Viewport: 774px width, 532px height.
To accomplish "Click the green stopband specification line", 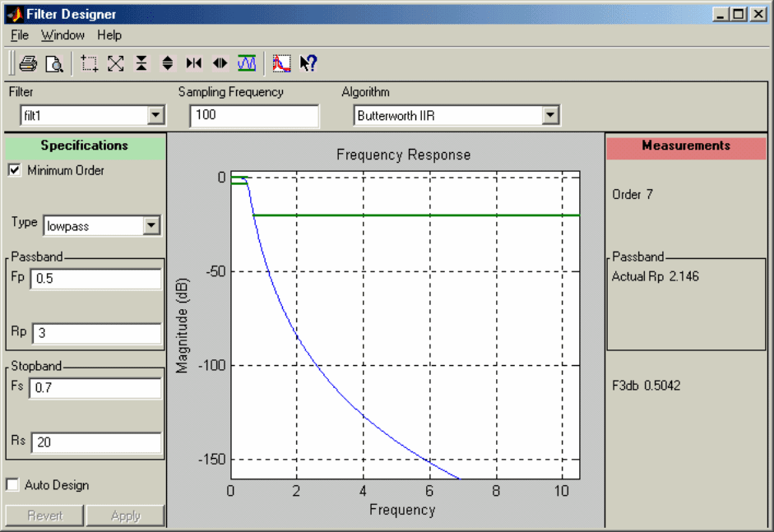I will 416,215.
